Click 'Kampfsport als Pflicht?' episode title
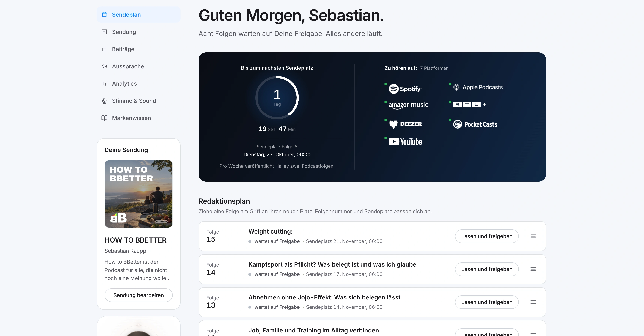 tap(332, 264)
